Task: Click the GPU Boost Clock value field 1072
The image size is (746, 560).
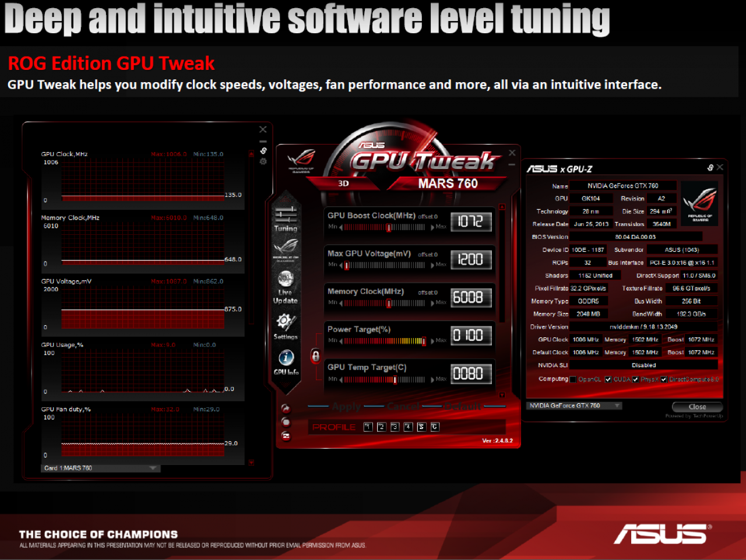Action: tap(471, 221)
